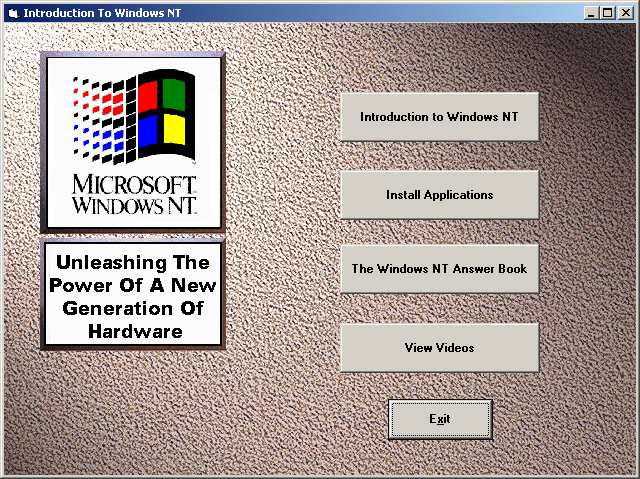Maximize the Introduction To Windows NT window
The width and height of the screenshot is (640, 479).
[x=607, y=13]
